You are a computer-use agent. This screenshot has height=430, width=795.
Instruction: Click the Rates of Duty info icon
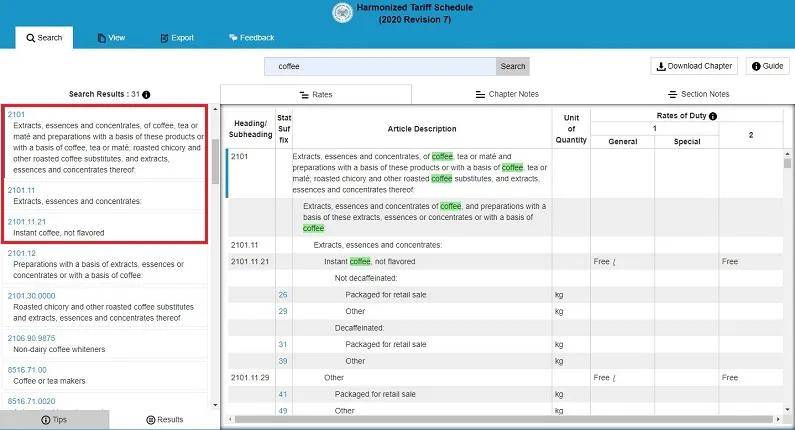pos(712,116)
